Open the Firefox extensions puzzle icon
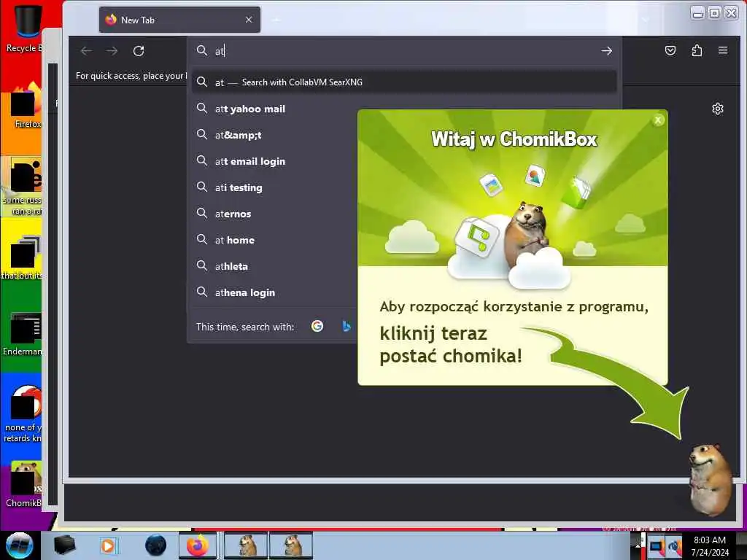Image resolution: width=747 pixels, height=560 pixels. (x=697, y=50)
